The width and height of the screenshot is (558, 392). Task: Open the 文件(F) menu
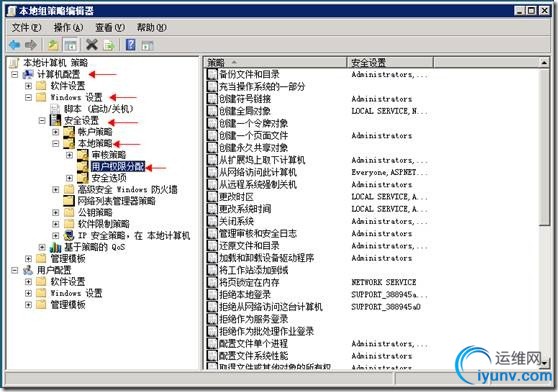(26, 27)
